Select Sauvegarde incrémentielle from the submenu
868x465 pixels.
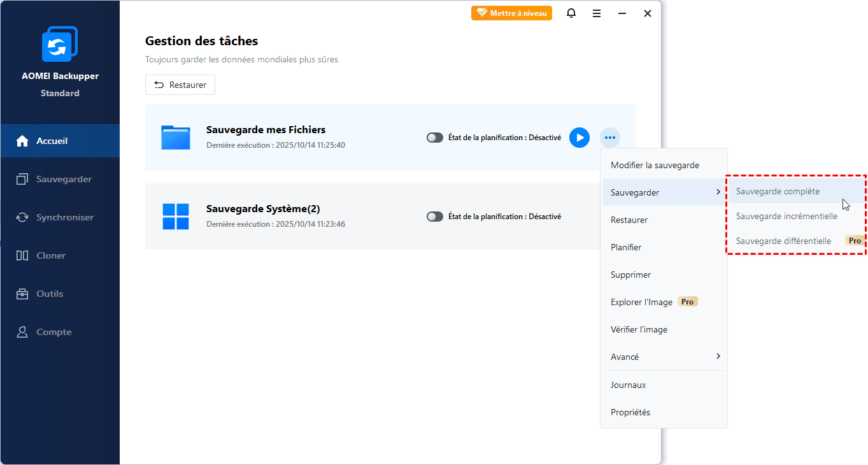786,216
